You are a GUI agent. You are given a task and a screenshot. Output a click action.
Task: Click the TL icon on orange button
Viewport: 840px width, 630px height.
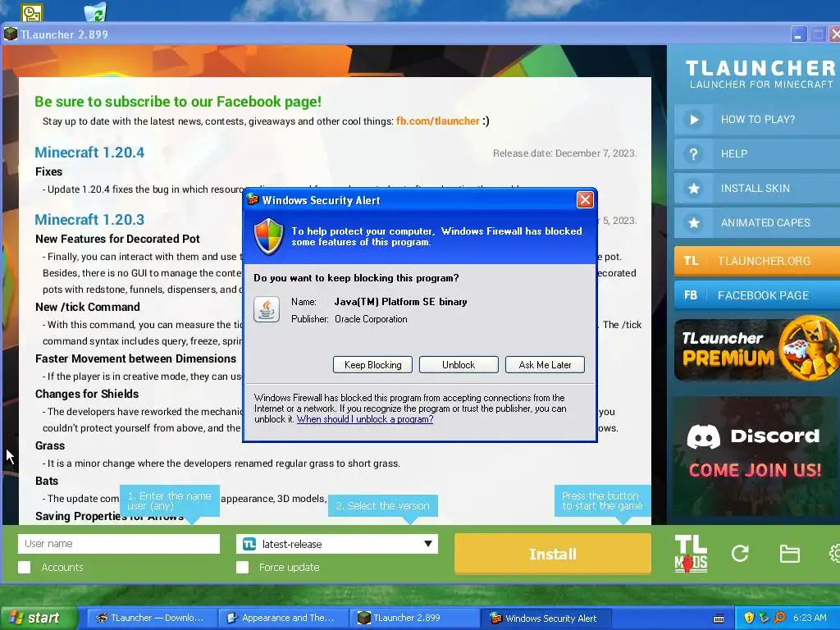coord(691,261)
